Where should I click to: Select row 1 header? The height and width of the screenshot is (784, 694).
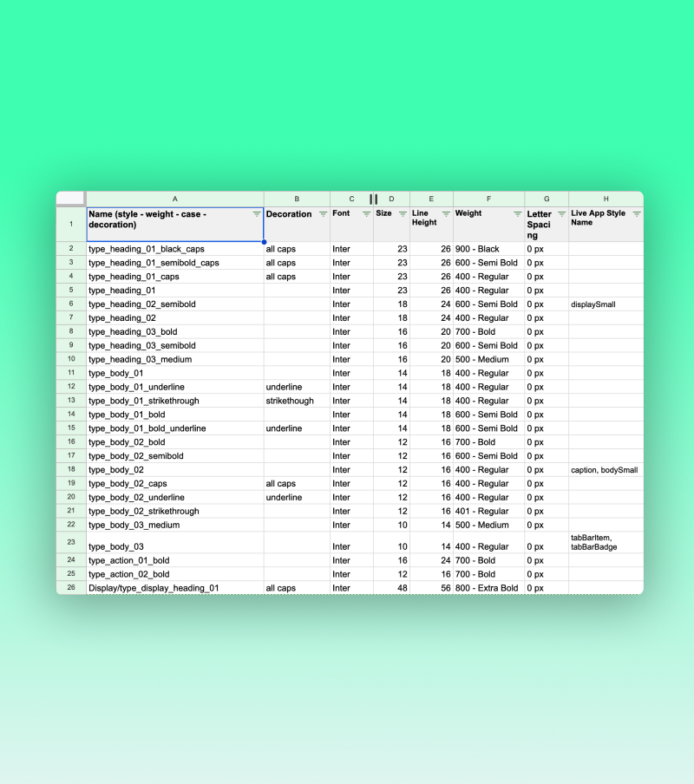click(x=71, y=224)
